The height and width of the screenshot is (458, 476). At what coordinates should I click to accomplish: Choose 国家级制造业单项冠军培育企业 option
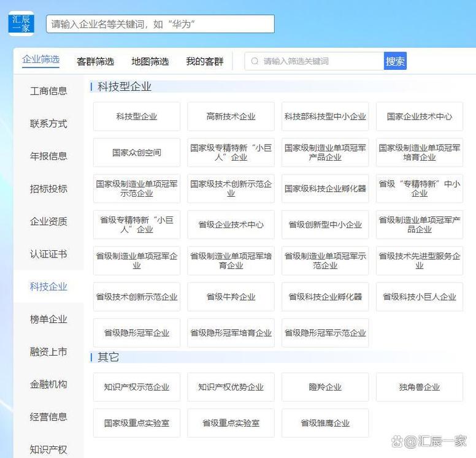(x=420, y=153)
